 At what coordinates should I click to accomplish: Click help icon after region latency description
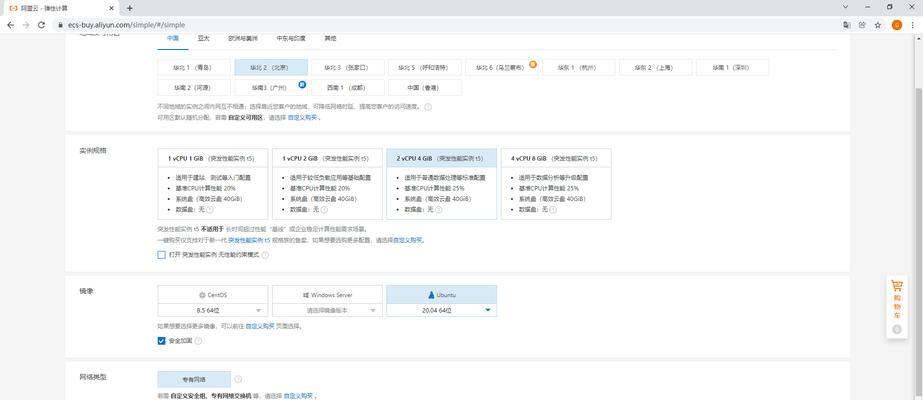click(428, 107)
